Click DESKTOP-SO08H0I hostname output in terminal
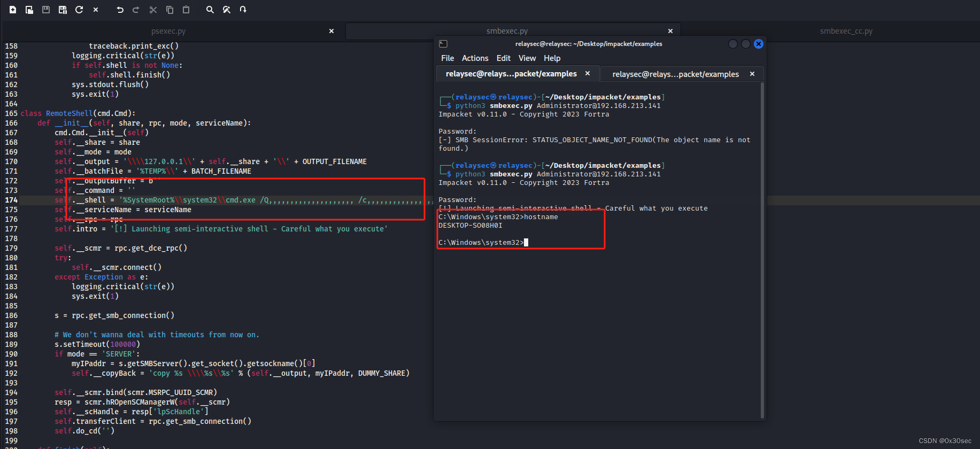The width and height of the screenshot is (980, 449). (470, 226)
